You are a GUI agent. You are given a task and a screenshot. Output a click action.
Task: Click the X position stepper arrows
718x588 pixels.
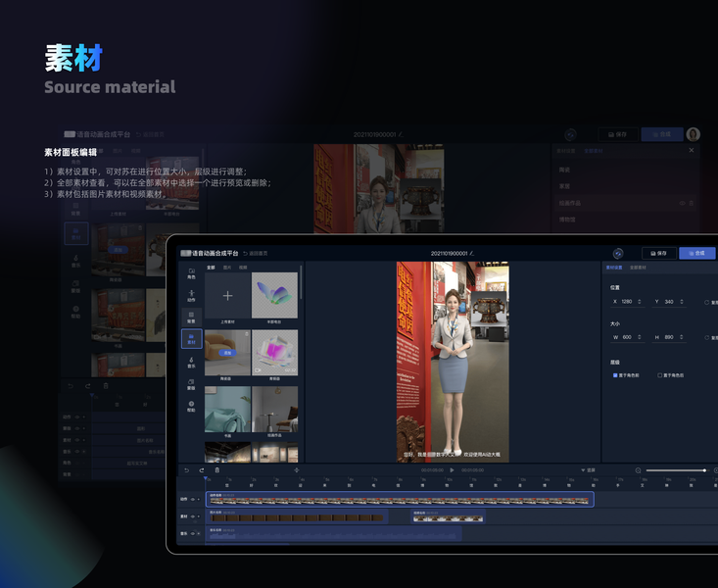(640, 302)
